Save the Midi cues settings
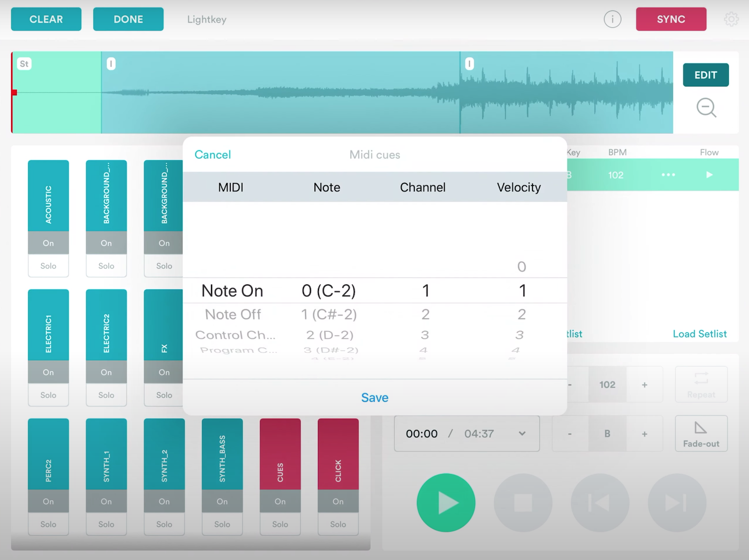This screenshot has height=560, width=749. pos(374,397)
